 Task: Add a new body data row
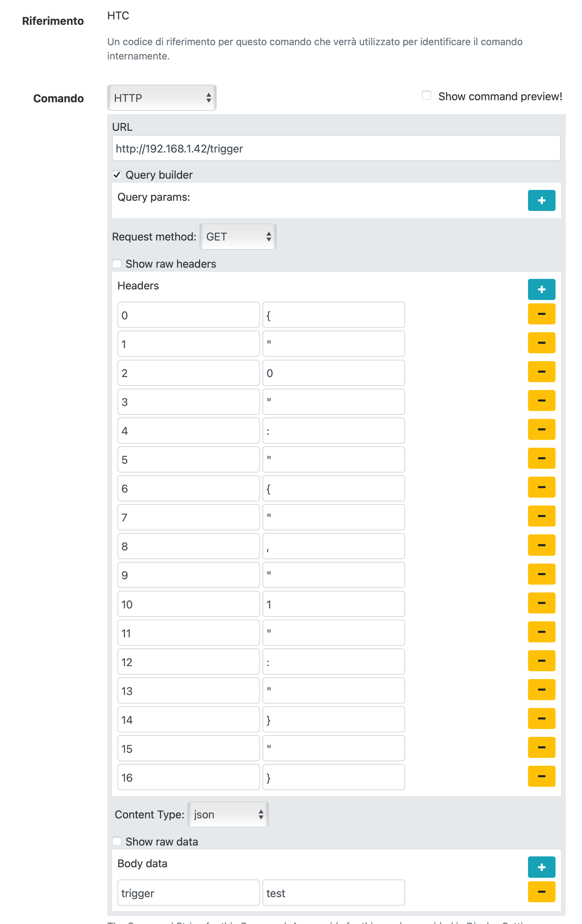tap(541, 867)
